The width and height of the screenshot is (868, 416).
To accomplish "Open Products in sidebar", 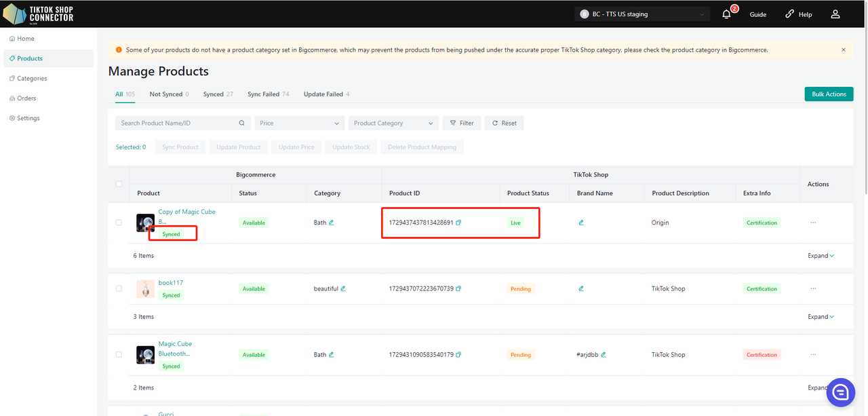I will point(48,58).
